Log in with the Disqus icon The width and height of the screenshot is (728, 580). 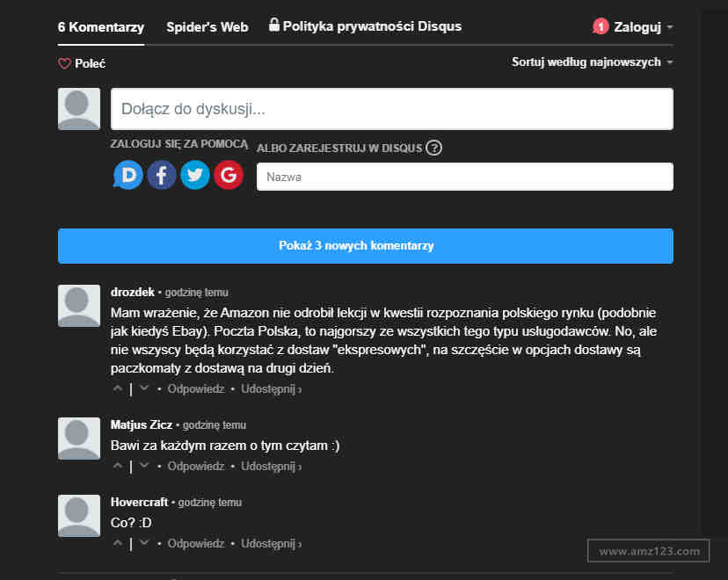(128, 175)
